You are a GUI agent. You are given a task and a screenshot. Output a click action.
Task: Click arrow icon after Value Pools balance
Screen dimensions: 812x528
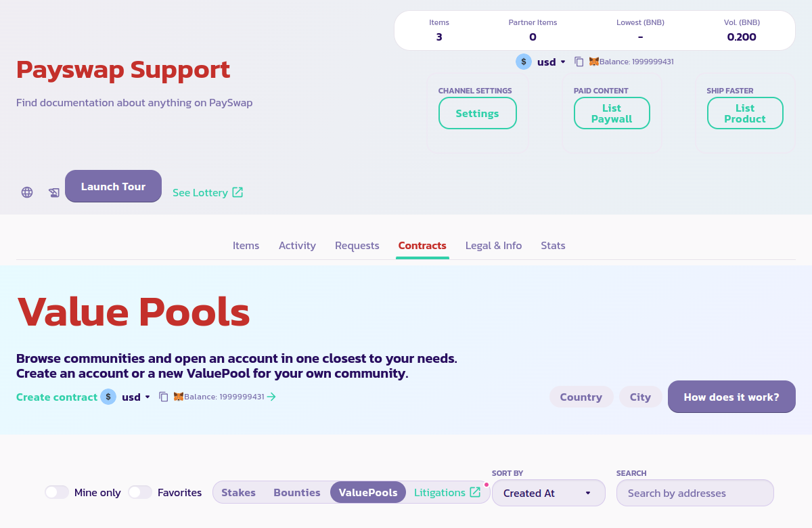coord(271,397)
